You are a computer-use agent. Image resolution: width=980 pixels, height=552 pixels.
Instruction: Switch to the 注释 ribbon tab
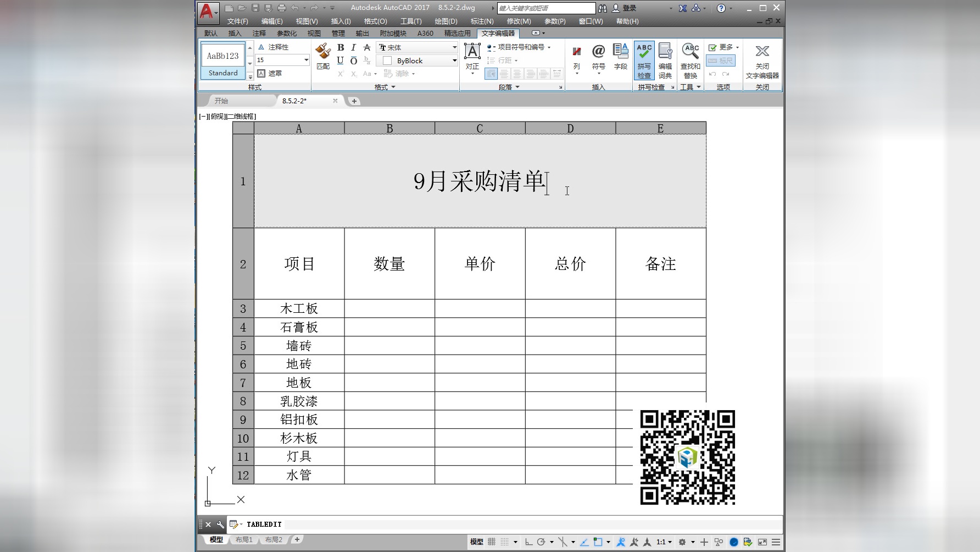(259, 34)
